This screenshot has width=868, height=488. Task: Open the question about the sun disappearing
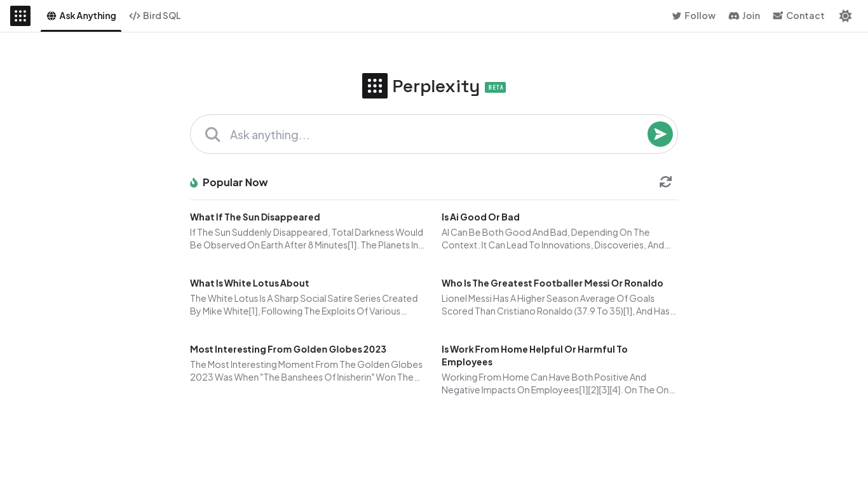[255, 217]
